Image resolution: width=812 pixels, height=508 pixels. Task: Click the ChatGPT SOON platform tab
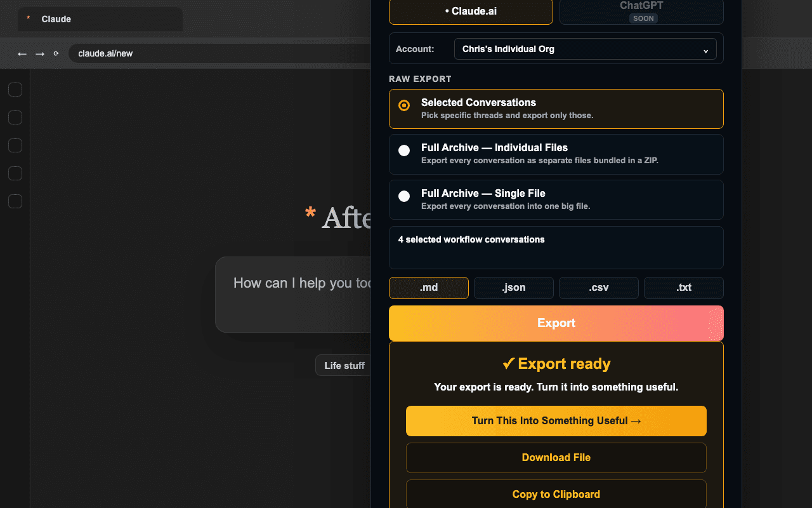tap(641, 11)
